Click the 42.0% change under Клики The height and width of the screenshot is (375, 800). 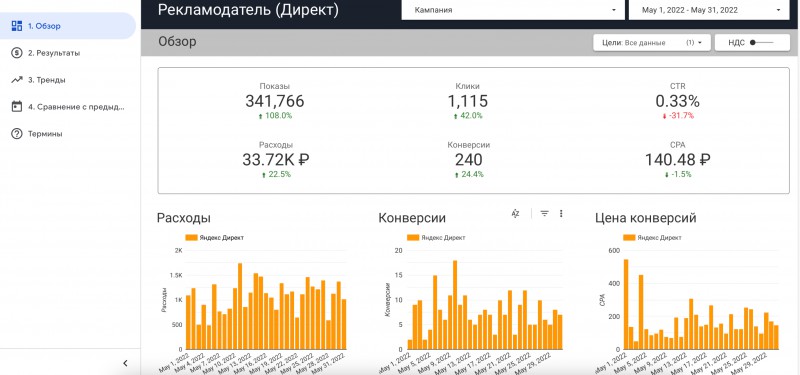coord(468,116)
